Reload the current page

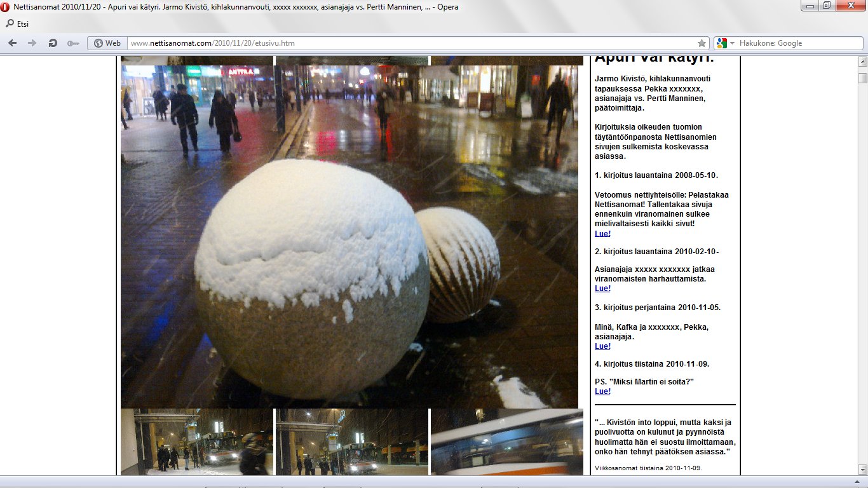[x=52, y=43]
